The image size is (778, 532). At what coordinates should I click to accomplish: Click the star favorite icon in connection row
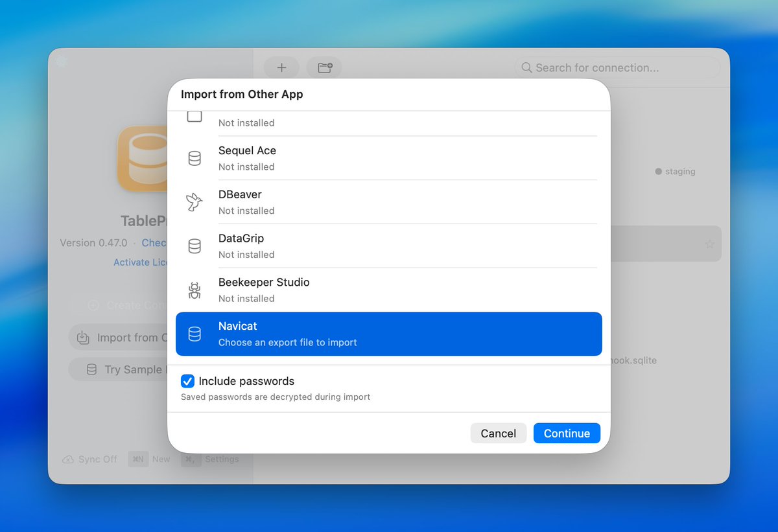click(x=709, y=244)
